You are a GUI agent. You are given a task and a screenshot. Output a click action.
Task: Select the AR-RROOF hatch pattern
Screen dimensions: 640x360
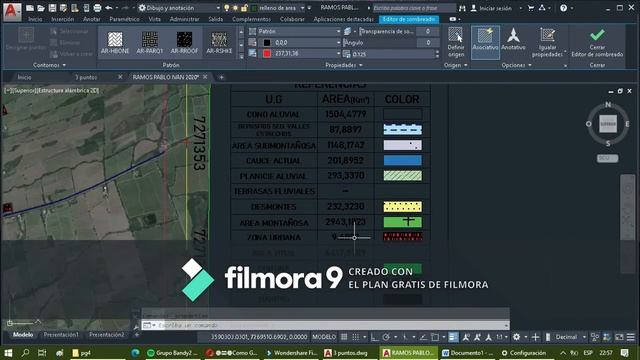point(184,42)
